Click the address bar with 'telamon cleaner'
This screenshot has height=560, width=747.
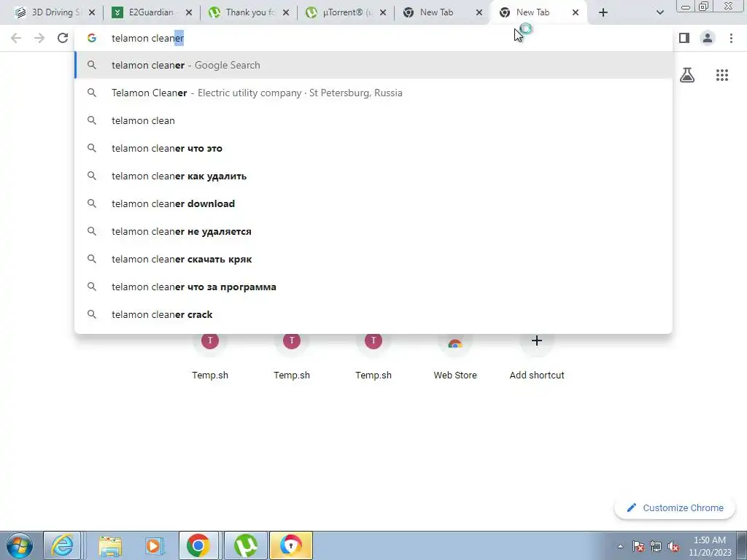coord(373,38)
